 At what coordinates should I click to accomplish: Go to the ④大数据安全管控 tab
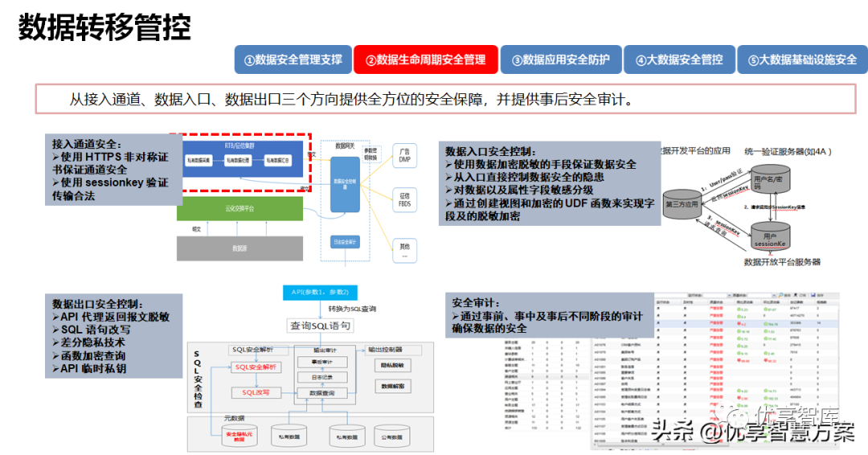pyautogui.click(x=679, y=59)
